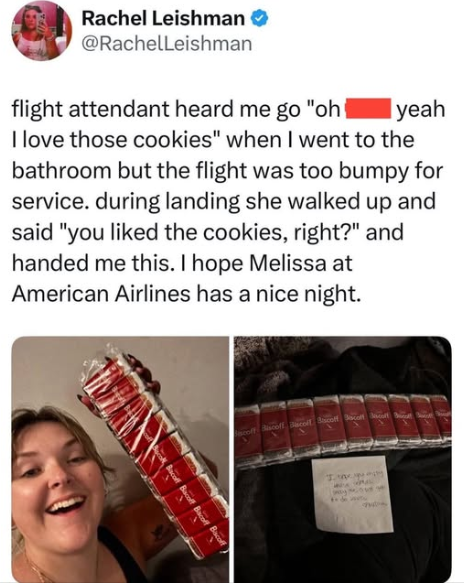Screen dimensions: 464x584
Task: Click the blue verified checkmark badge
Action: pos(260,18)
